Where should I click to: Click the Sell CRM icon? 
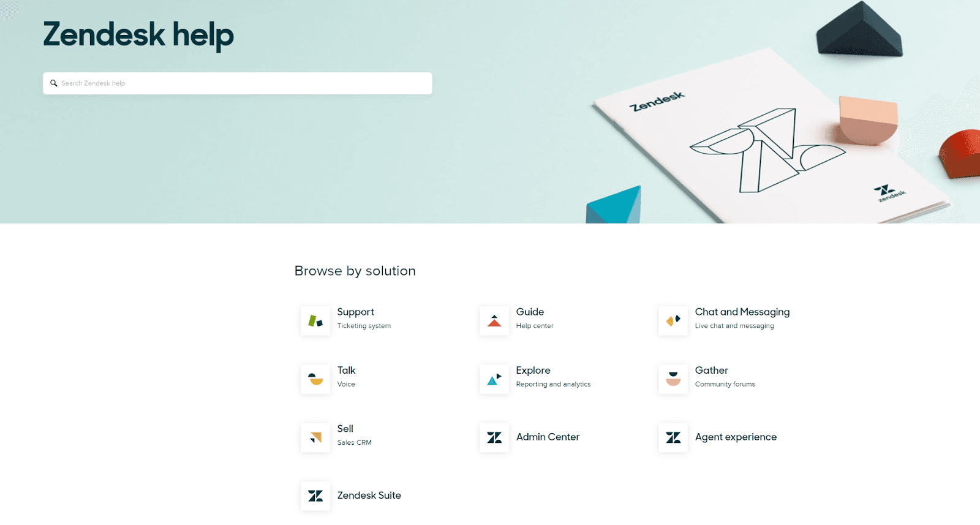[315, 437]
